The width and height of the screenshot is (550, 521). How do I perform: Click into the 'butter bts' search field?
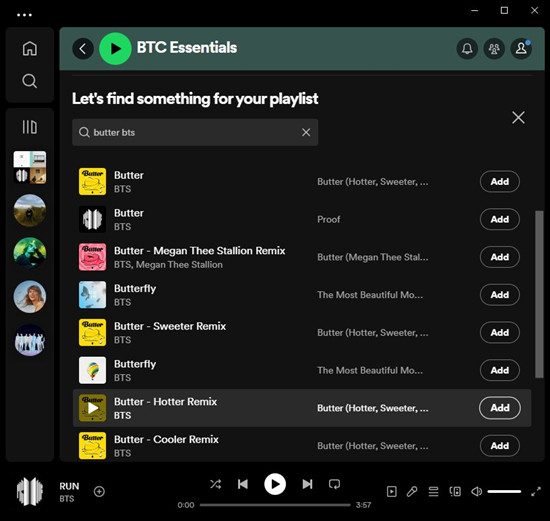click(x=195, y=132)
